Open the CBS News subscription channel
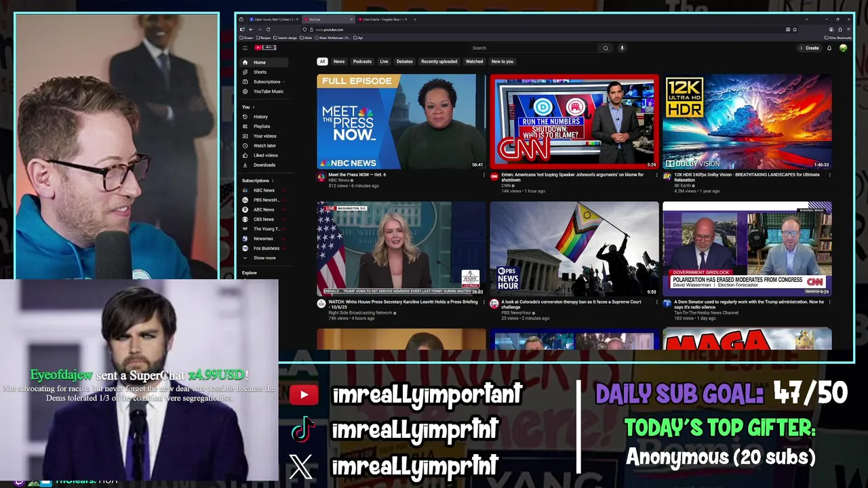868x488 pixels. coord(264,219)
